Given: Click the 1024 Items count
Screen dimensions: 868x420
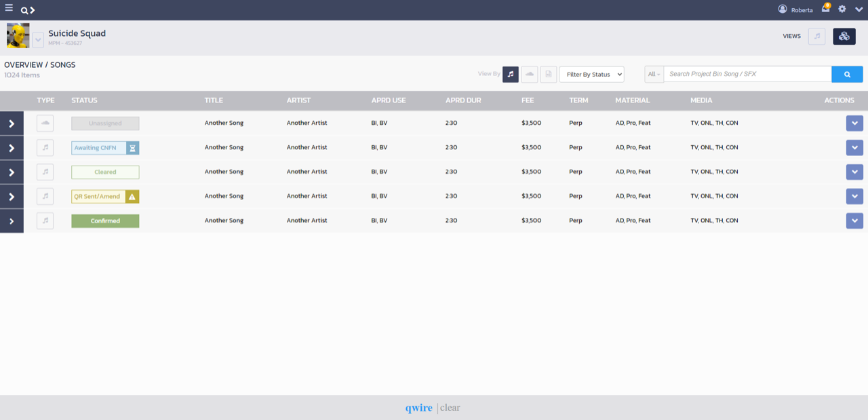Looking at the screenshot, I should (22, 75).
